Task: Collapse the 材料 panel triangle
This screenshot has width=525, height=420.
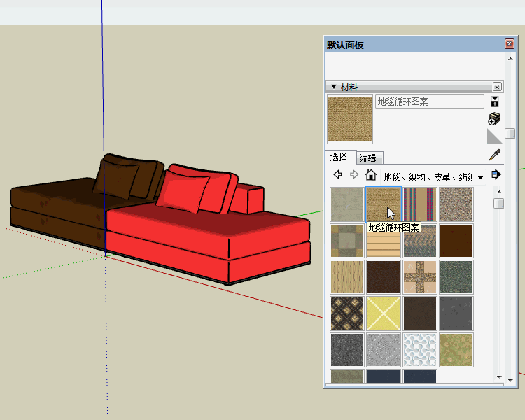Action: [x=334, y=87]
